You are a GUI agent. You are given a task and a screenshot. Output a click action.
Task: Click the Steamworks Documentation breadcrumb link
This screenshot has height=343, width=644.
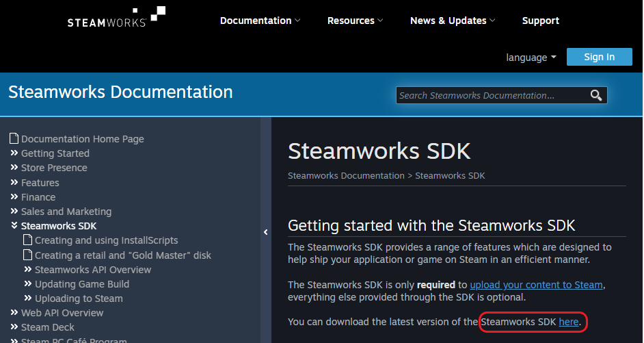pos(346,176)
